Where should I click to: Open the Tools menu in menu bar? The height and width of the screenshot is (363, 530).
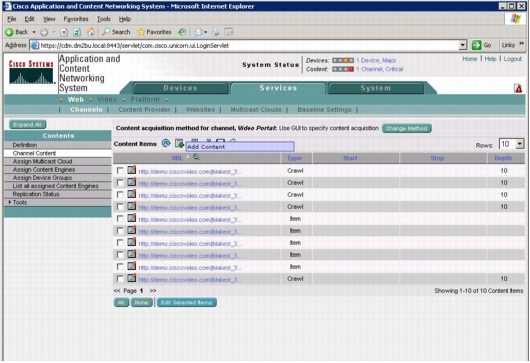click(x=103, y=19)
